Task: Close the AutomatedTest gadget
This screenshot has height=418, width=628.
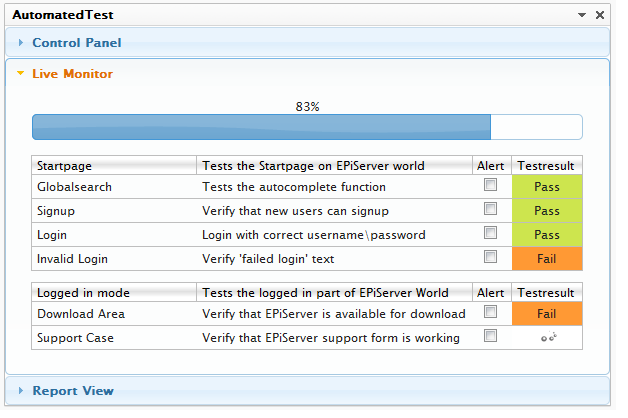Action: (x=599, y=15)
